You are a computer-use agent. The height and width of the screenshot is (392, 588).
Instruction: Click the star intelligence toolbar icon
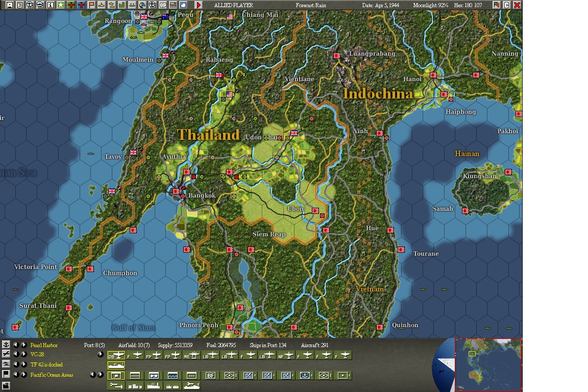click(60, 5)
